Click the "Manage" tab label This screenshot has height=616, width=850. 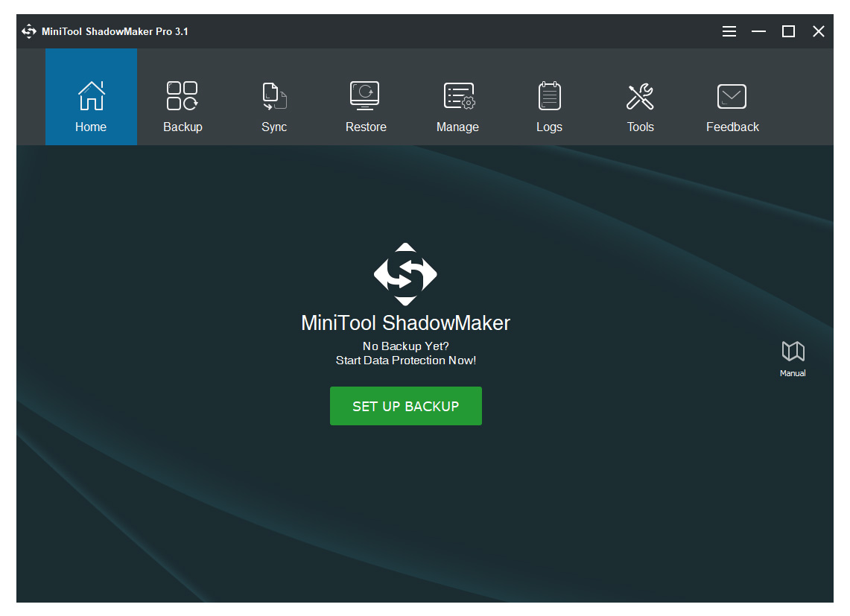[457, 127]
